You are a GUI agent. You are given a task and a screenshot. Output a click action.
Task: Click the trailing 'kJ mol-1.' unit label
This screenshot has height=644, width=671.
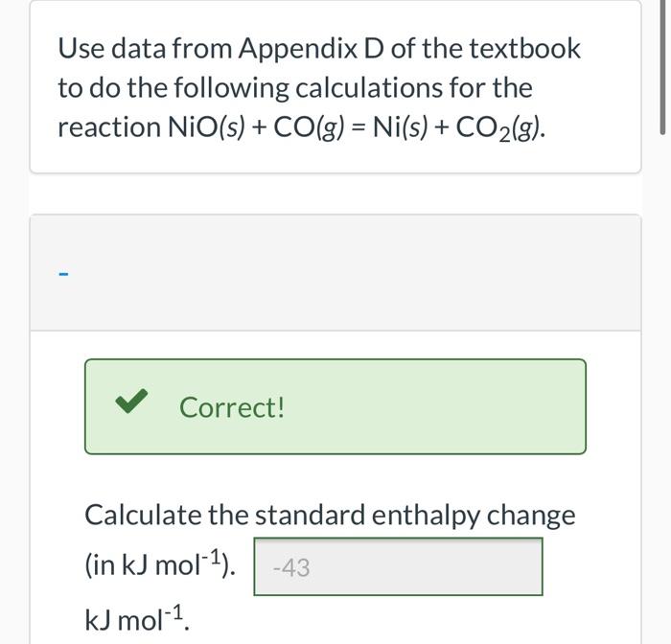(x=137, y=619)
